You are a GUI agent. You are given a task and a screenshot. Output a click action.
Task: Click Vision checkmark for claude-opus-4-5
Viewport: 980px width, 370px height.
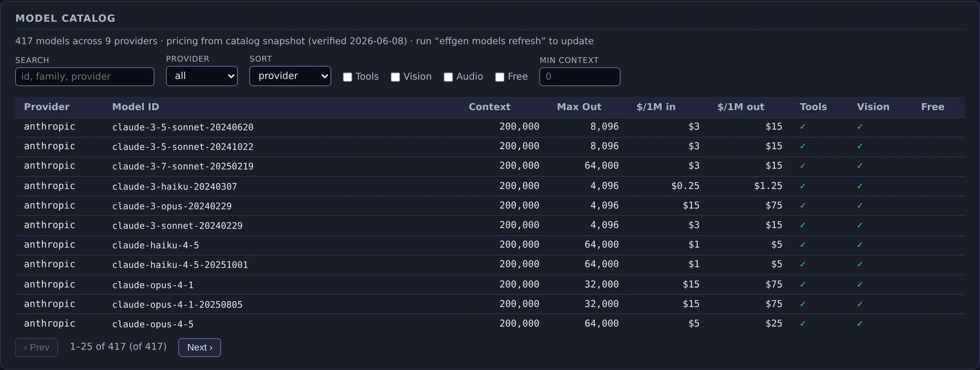[860, 324]
